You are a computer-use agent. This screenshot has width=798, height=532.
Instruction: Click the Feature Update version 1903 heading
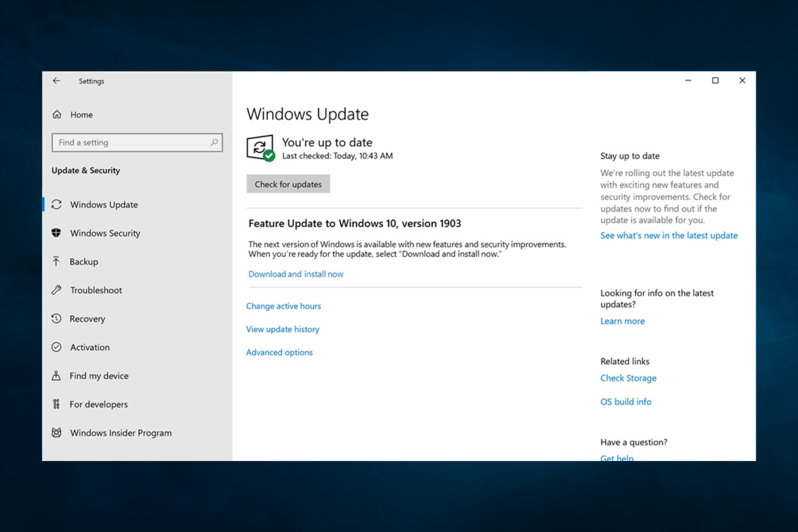coord(355,224)
